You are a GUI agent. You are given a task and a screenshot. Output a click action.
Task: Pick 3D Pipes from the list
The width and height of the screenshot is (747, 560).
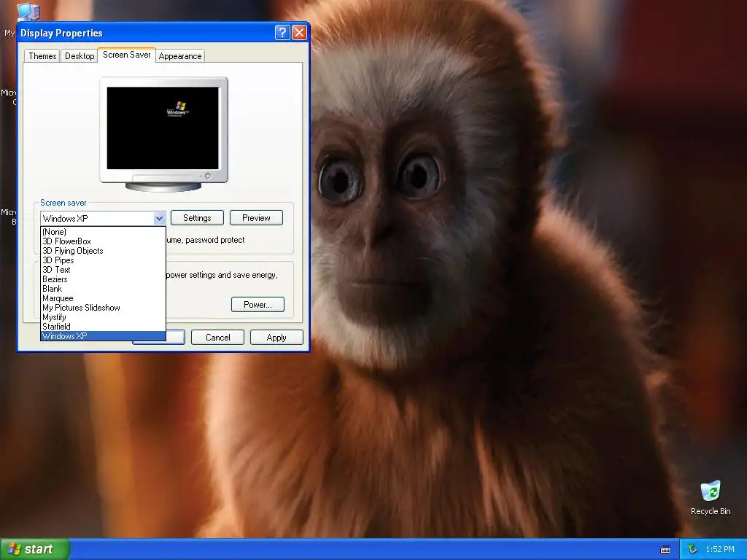point(103,260)
